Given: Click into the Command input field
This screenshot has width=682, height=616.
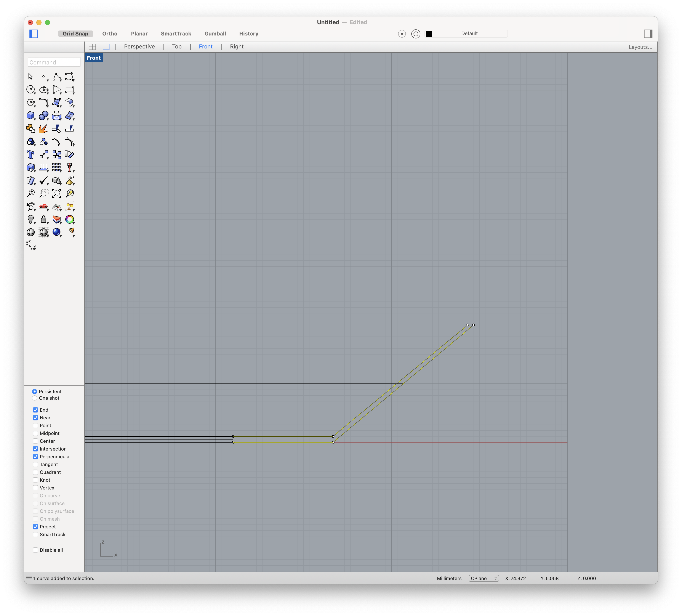Looking at the screenshot, I should 54,62.
